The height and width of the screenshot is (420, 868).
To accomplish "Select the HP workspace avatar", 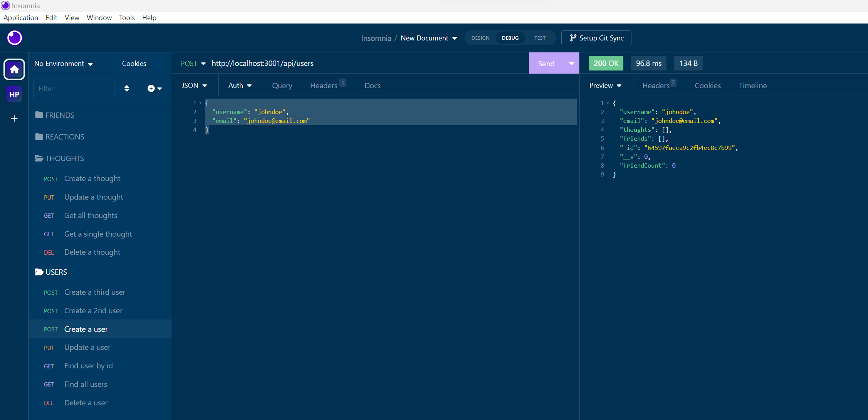I will point(14,94).
